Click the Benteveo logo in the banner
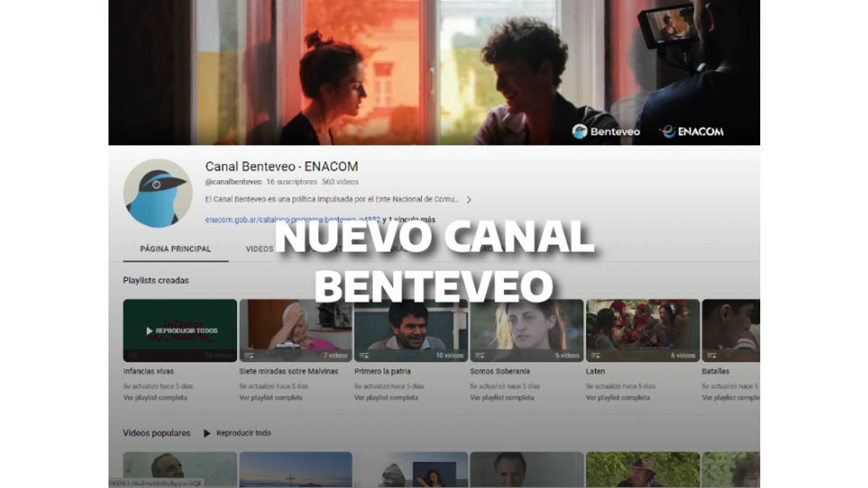The width and height of the screenshot is (868, 488). point(606,132)
